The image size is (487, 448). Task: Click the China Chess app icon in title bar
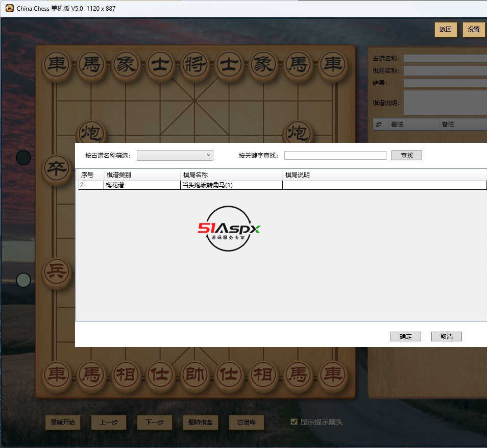10,8
